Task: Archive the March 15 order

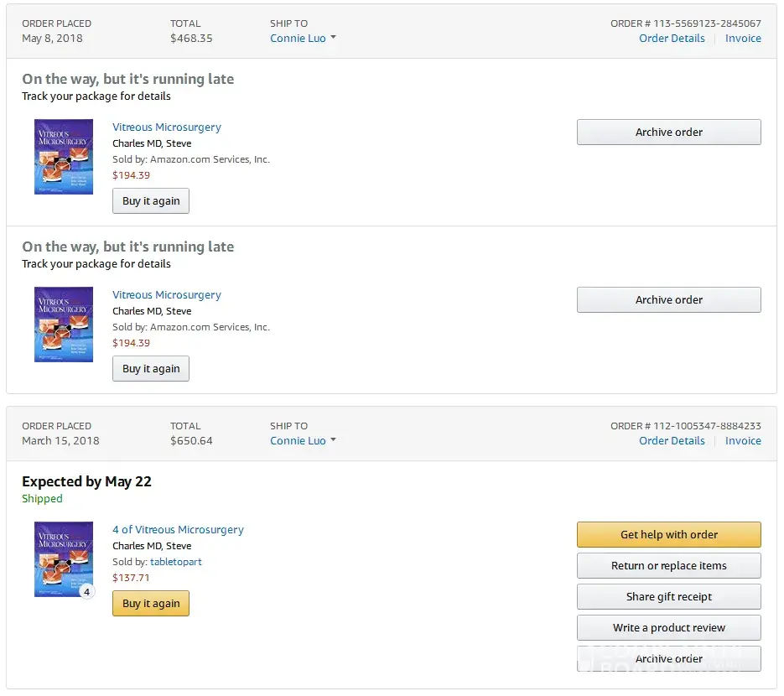Action: 668,659
